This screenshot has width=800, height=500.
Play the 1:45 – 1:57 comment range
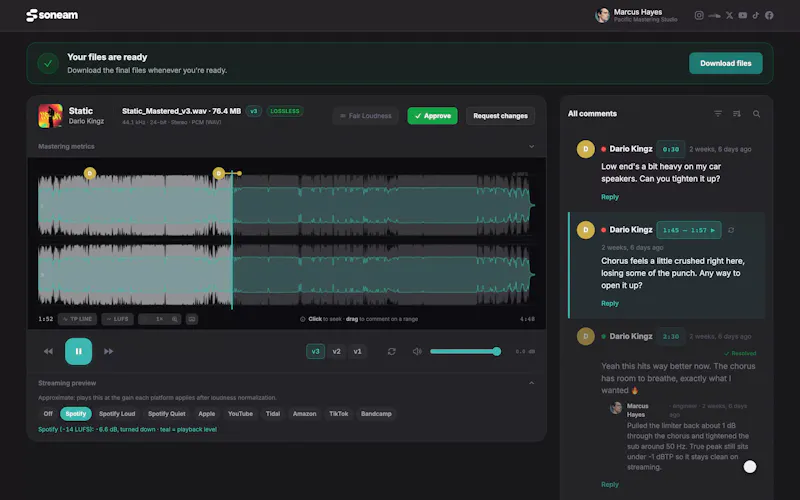click(x=689, y=230)
